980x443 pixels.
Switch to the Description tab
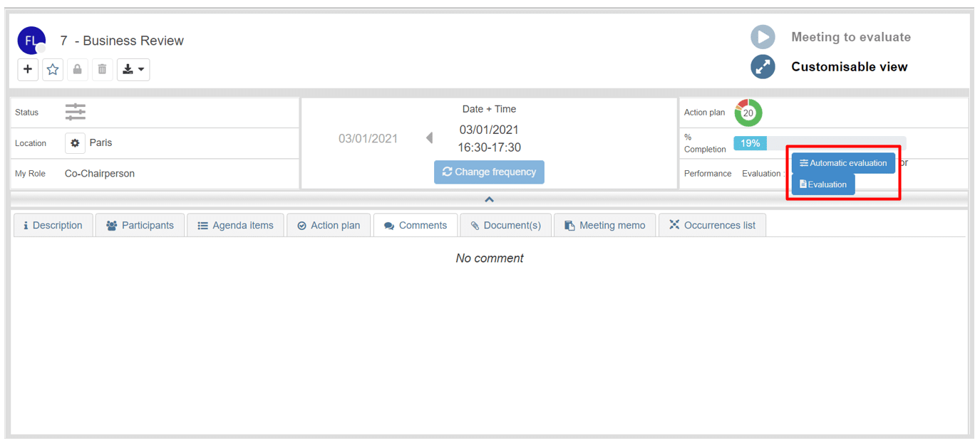(53, 225)
